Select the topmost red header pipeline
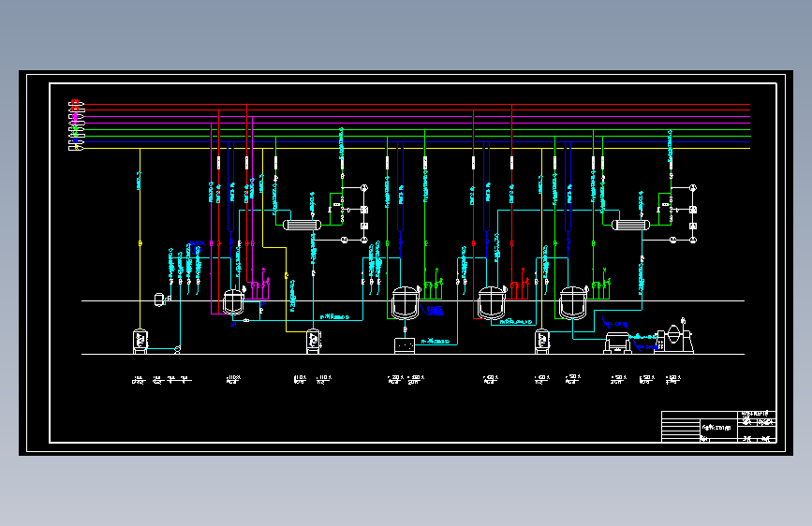Image resolution: width=812 pixels, height=526 pixels. (417, 104)
